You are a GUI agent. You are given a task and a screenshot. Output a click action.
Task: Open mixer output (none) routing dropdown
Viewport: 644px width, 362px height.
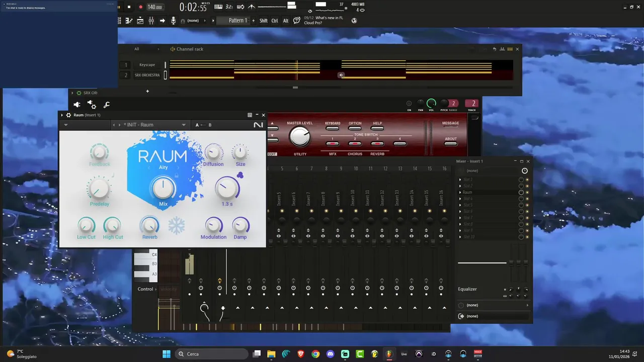point(493,316)
